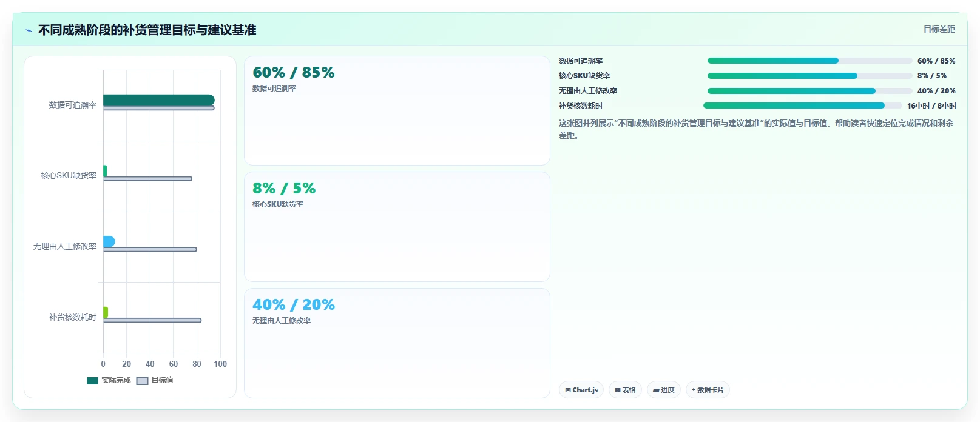Screen dimensions: 980x422
Task: Click the 实际完成 legend text
Action: pos(116,380)
